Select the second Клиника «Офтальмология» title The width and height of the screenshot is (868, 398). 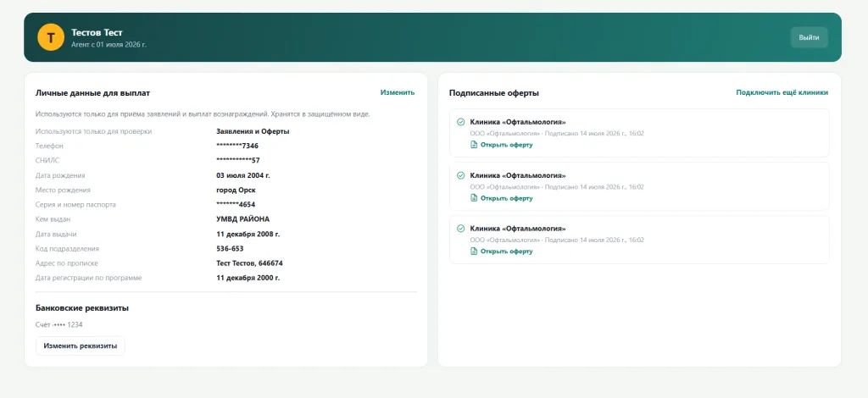click(x=518, y=175)
